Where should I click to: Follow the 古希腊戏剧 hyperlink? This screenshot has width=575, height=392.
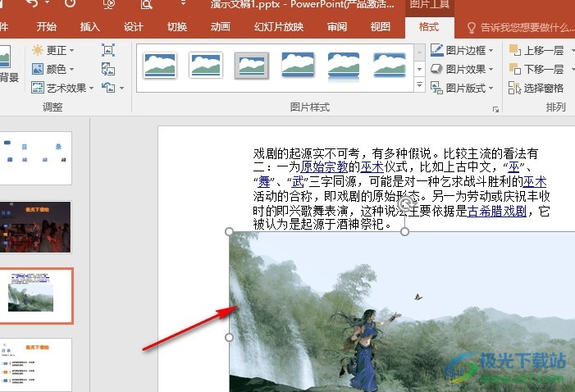[496, 211]
